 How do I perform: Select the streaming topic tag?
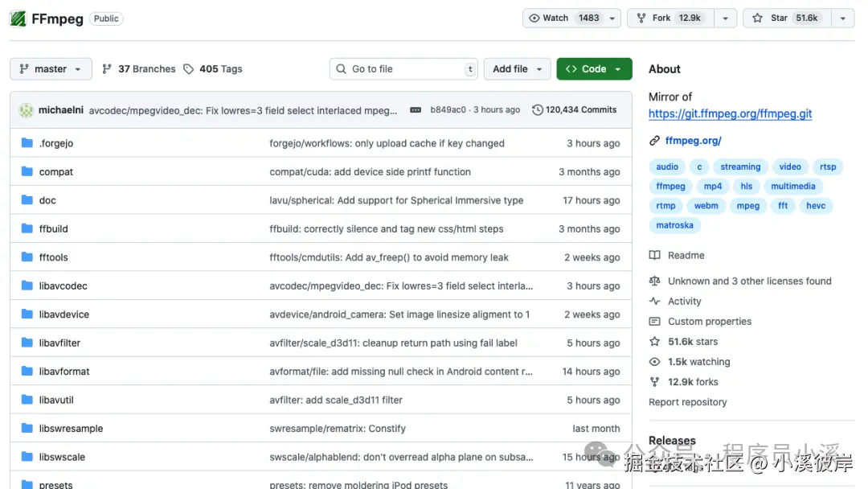point(740,166)
